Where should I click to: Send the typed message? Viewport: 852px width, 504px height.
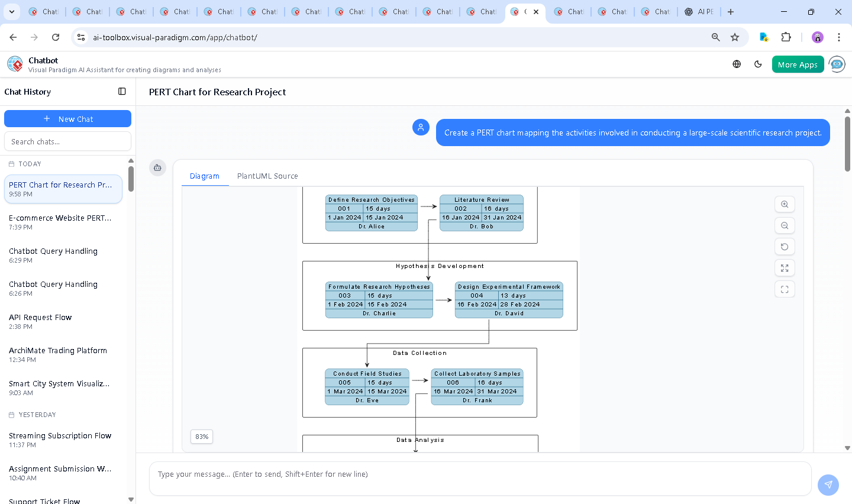pyautogui.click(x=828, y=485)
